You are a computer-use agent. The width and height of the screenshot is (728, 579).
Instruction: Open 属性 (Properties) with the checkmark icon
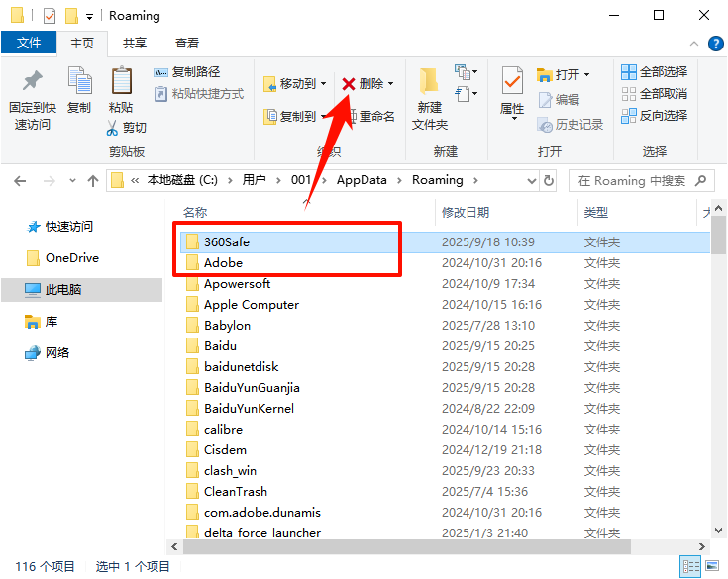[x=512, y=81]
